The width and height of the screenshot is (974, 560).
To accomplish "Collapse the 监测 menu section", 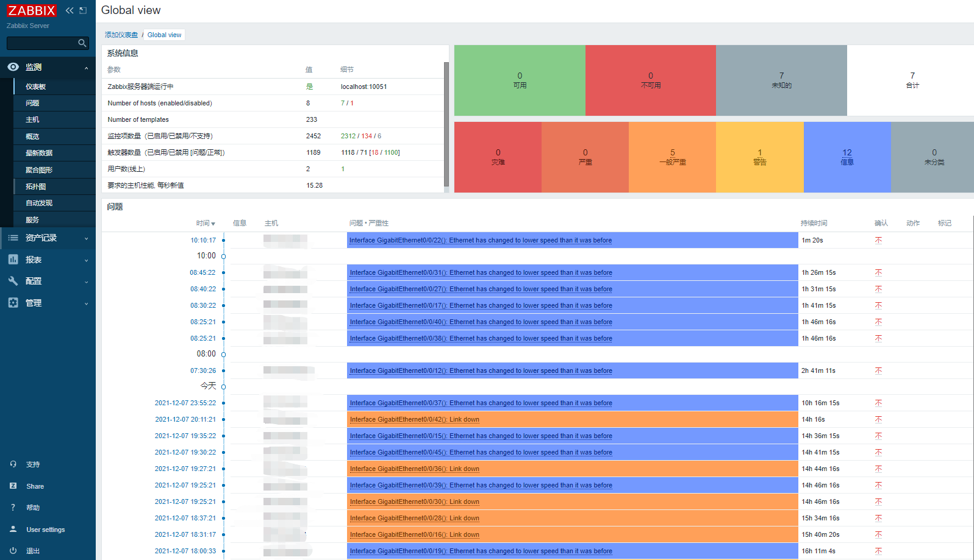I will pyautogui.click(x=86, y=68).
